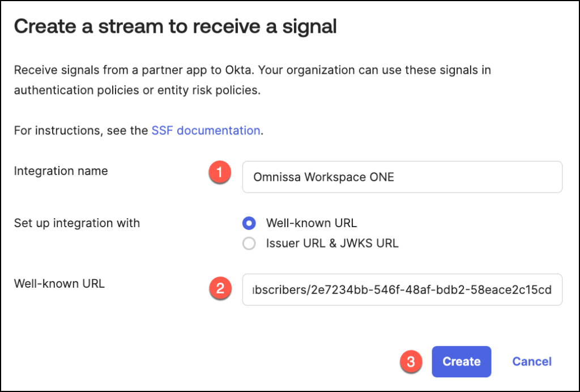Choose the Issuer URL & JWKS URL radio option
The width and height of the screenshot is (580, 392).
(x=249, y=244)
